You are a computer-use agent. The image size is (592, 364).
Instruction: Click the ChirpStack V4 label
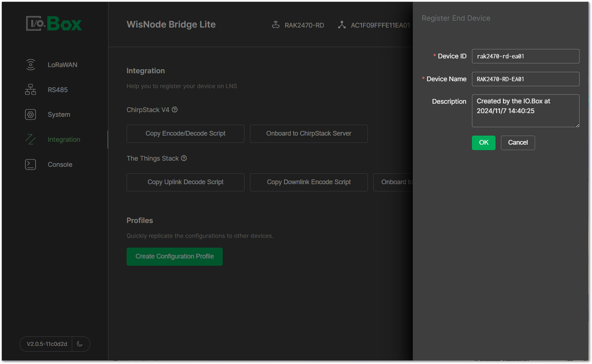pyautogui.click(x=148, y=109)
